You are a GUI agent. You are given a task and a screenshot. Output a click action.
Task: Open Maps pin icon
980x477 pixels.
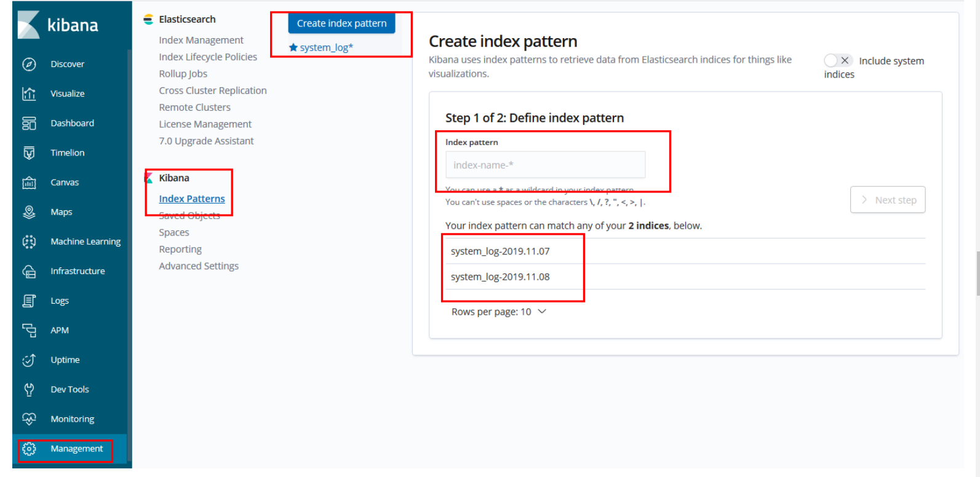coord(29,212)
